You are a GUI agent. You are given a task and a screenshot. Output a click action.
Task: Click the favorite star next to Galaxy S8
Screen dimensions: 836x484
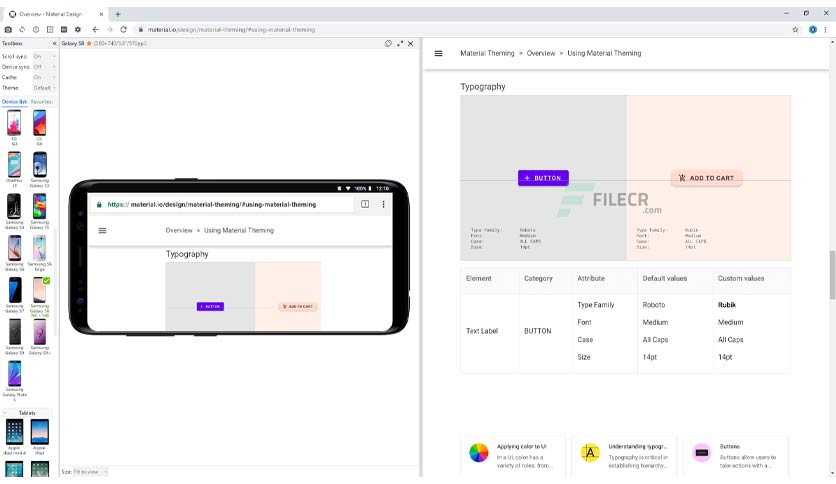[x=89, y=44]
